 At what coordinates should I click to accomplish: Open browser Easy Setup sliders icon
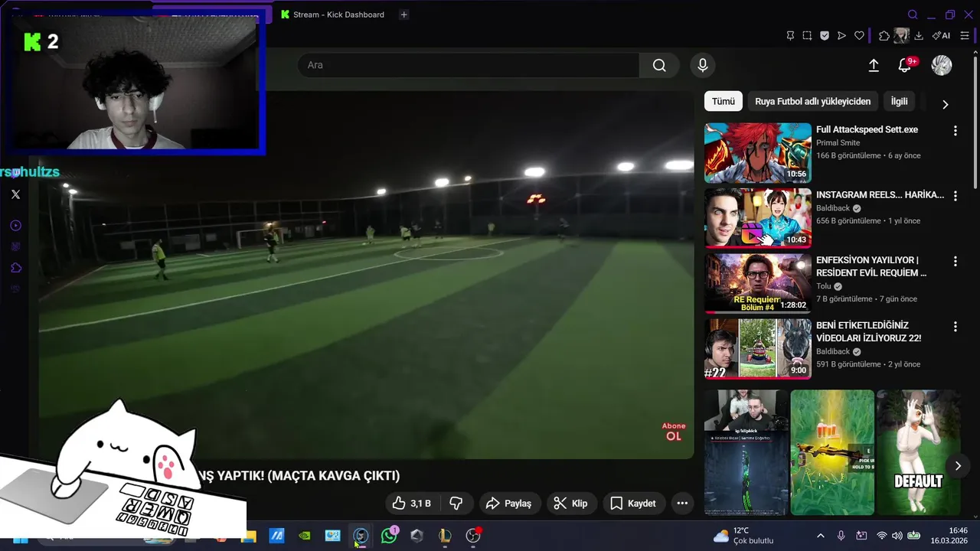[x=965, y=35]
